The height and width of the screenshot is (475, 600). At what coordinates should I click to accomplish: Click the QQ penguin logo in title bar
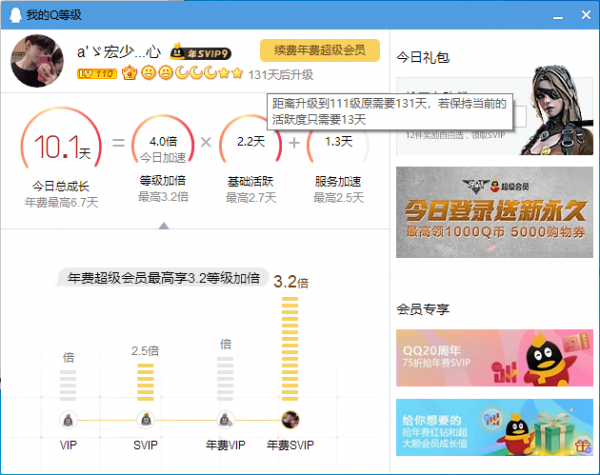15,15
